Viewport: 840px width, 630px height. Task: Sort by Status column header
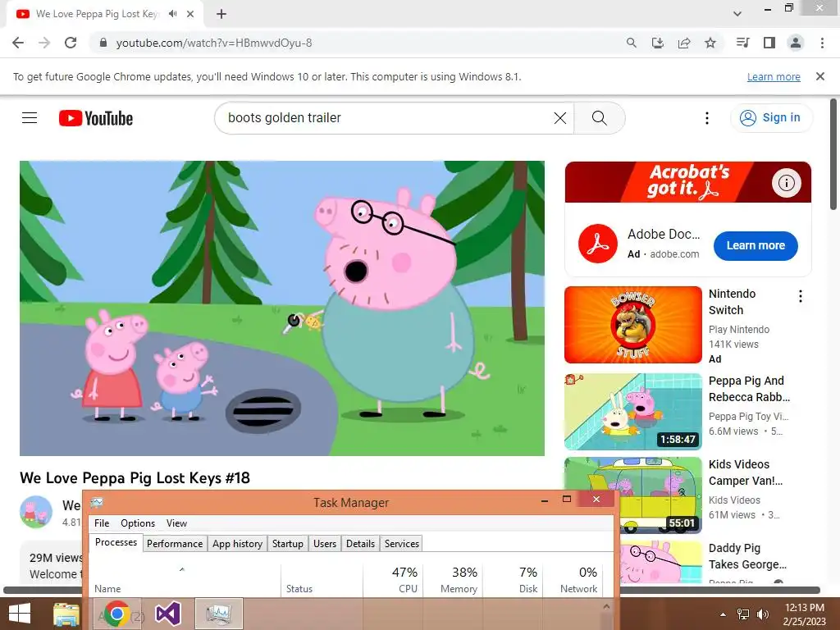point(322,580)
